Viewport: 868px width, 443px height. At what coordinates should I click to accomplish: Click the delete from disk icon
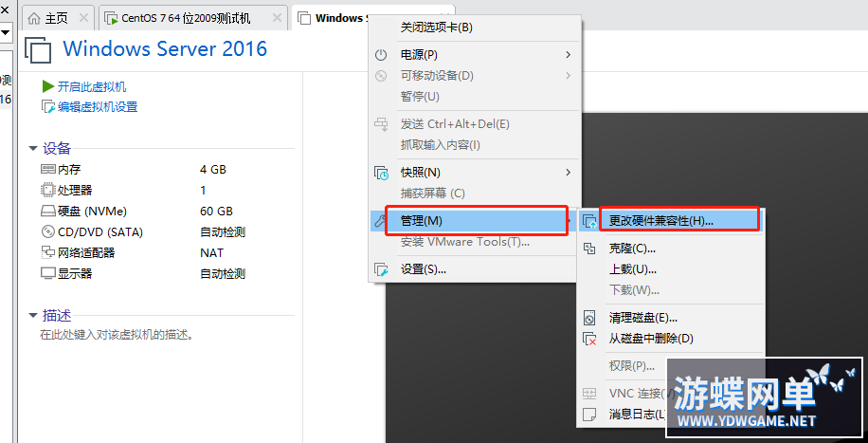590,339
